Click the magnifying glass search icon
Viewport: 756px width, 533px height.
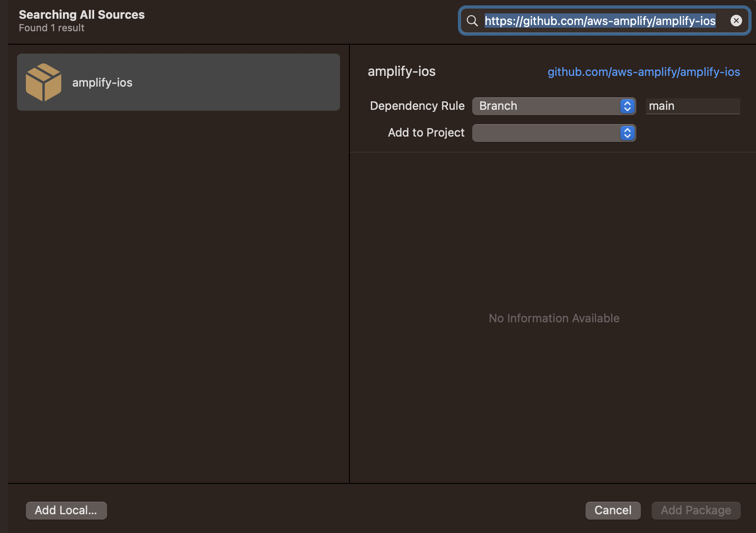click(x=472, y=21)
